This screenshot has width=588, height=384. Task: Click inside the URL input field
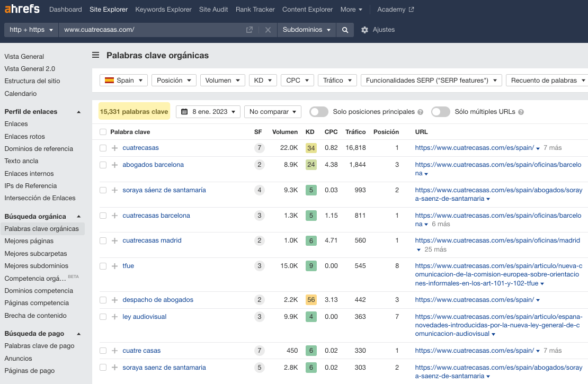154,30
